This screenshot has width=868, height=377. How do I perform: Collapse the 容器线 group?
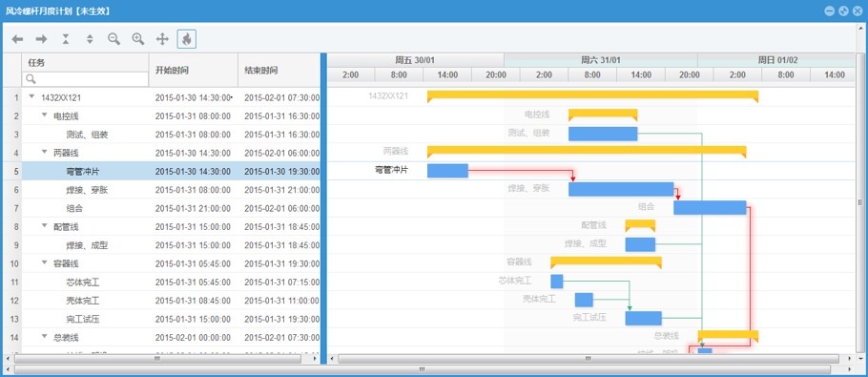pyautogui.click(x=44, y=262)
